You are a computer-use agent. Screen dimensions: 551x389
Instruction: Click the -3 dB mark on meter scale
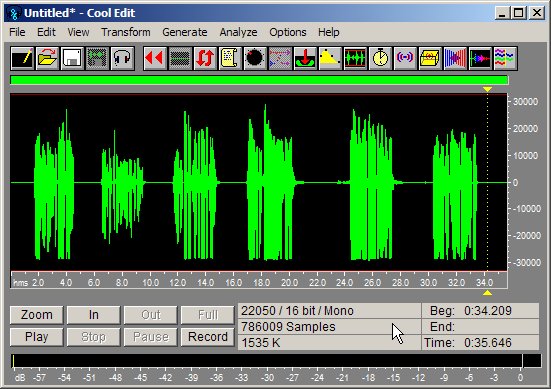click(494, 378)
